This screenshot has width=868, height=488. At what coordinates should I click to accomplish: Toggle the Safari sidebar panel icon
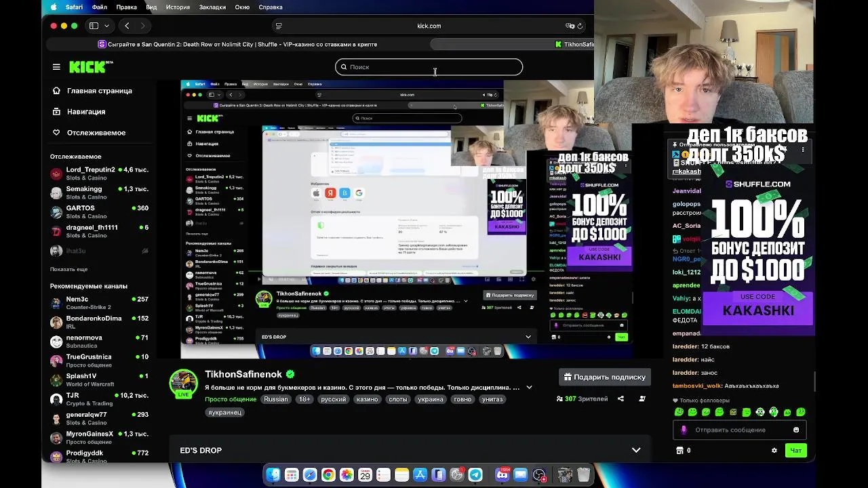click(94, 26)
